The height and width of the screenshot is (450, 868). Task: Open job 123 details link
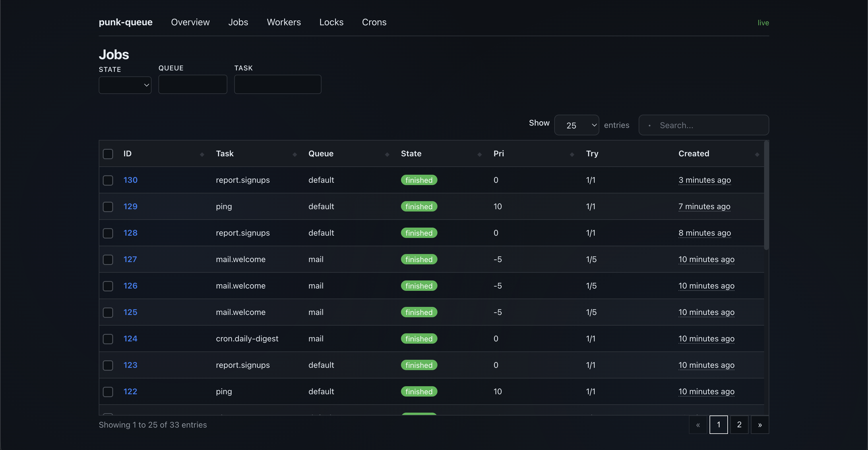pos(130,365)
